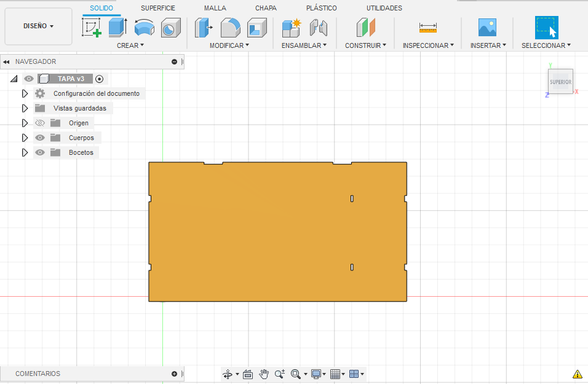Select the orange TAPA body
This screenshot has width=588, height=384.
[277, 232]
